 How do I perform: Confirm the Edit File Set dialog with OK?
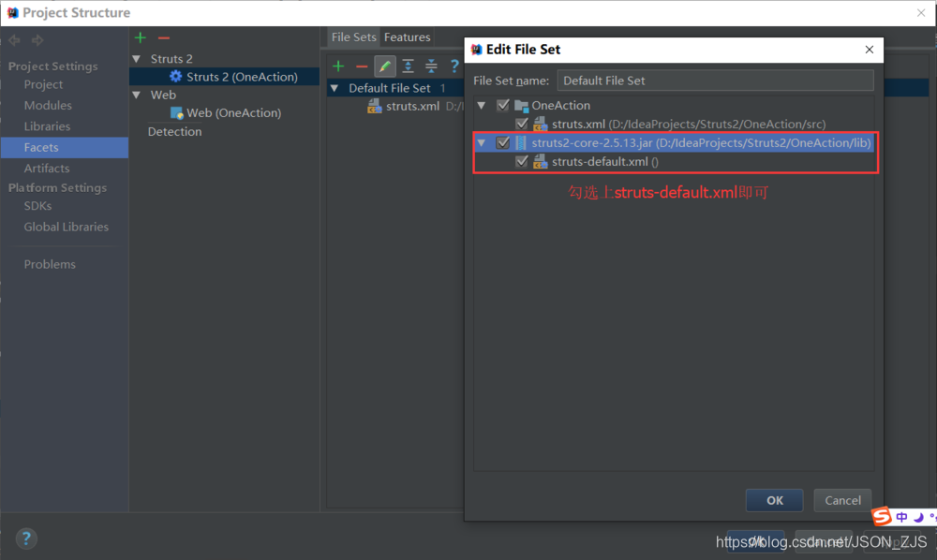[x=775, y=500]
